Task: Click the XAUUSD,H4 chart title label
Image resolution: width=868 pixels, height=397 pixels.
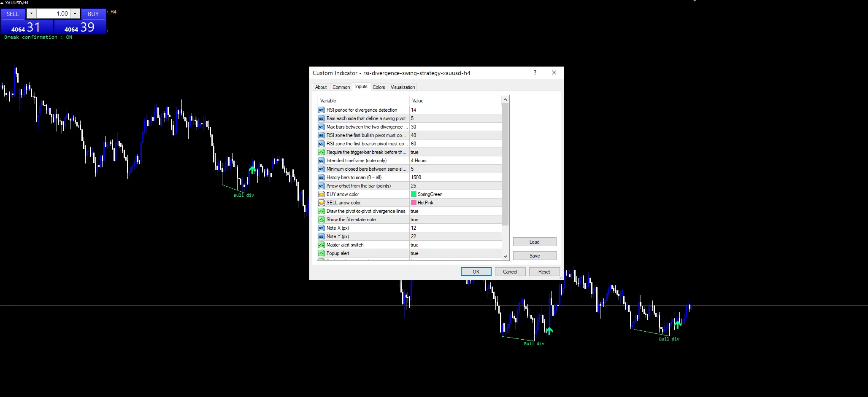Action: tap(16, 3)
